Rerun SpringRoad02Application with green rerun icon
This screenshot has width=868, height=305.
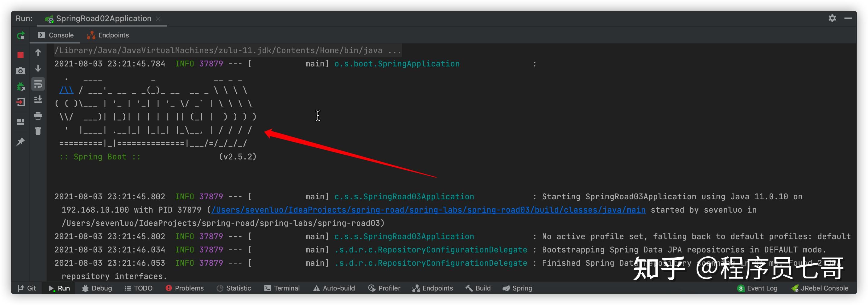pos(21,35)
